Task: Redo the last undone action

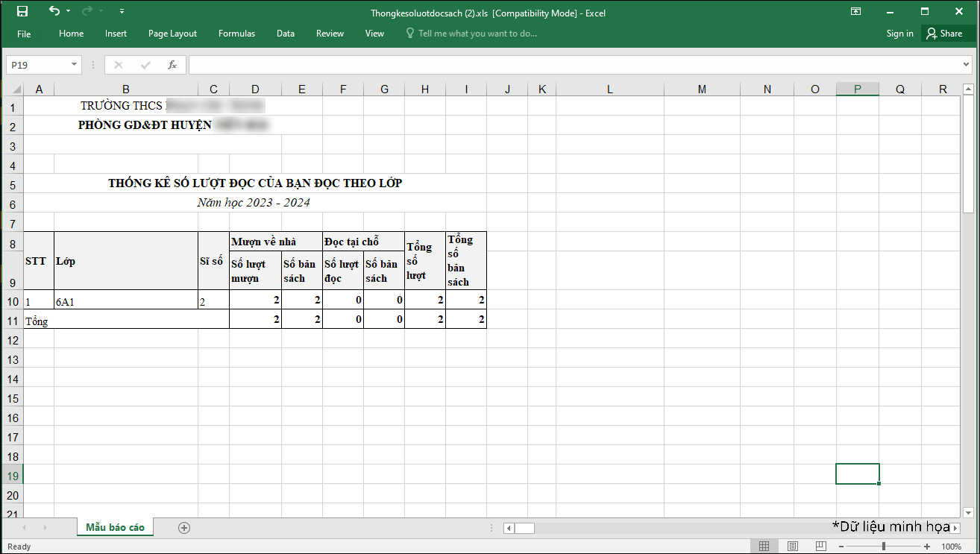Action: pyautogui.click(x=87, y=11)
